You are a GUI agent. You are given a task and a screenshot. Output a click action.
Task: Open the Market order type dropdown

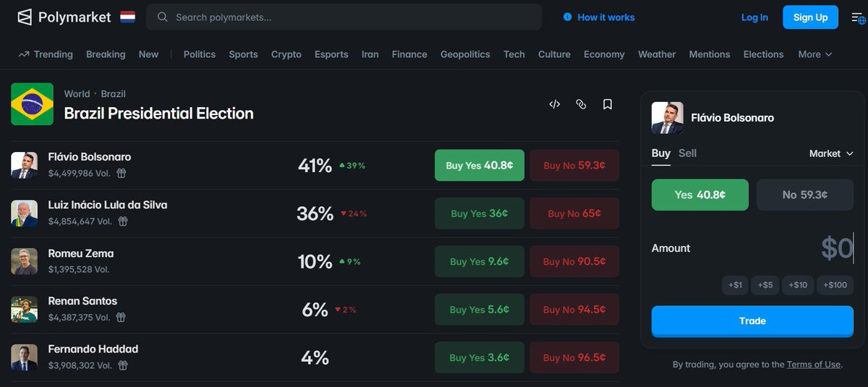coord(831,153)
